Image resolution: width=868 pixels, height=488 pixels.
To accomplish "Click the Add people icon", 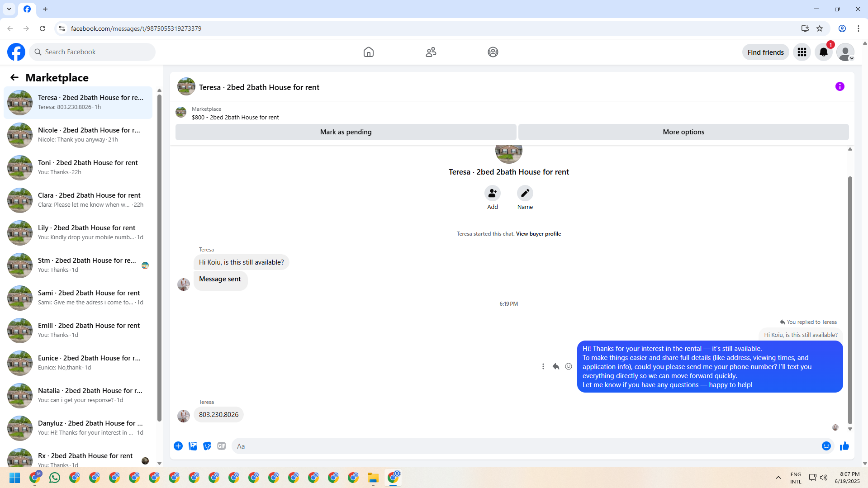I will [x=493, y=193].
